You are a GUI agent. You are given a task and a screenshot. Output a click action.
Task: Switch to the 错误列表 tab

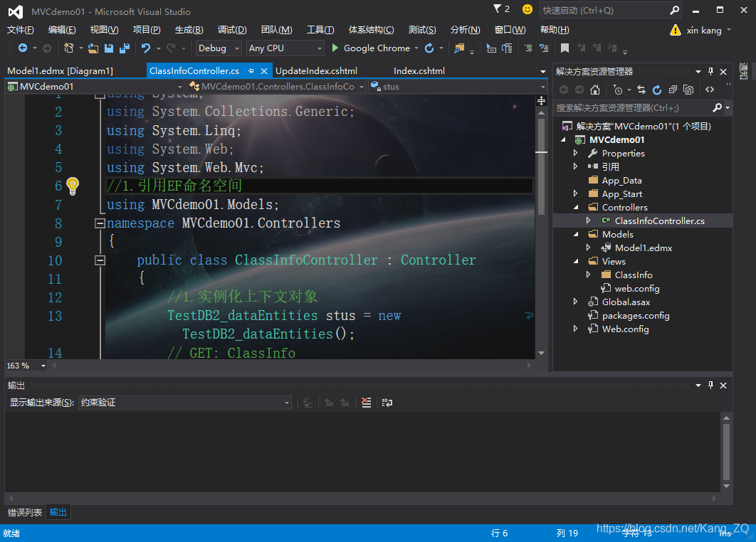click(25, 512)
